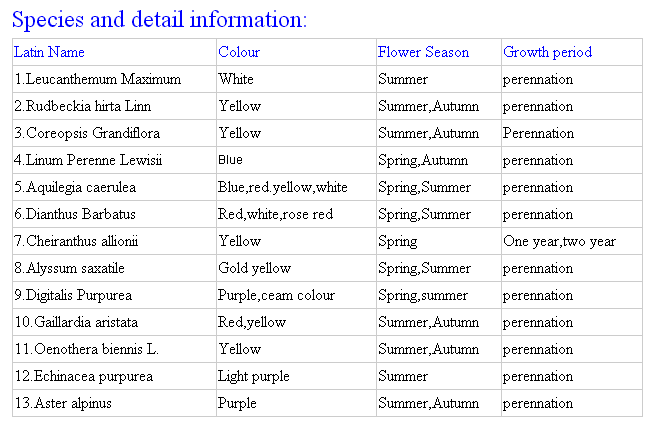Click the Coreopsis Grandiflora name
665x423 pixels.
87,133
